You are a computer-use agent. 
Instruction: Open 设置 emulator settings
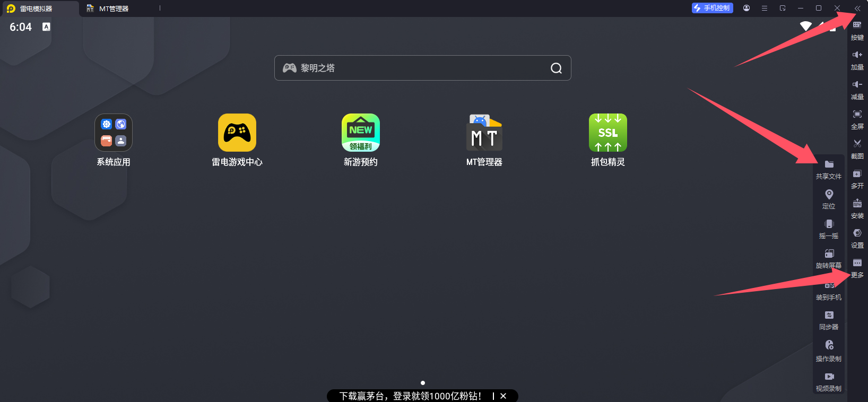click(x=857, y=239)
